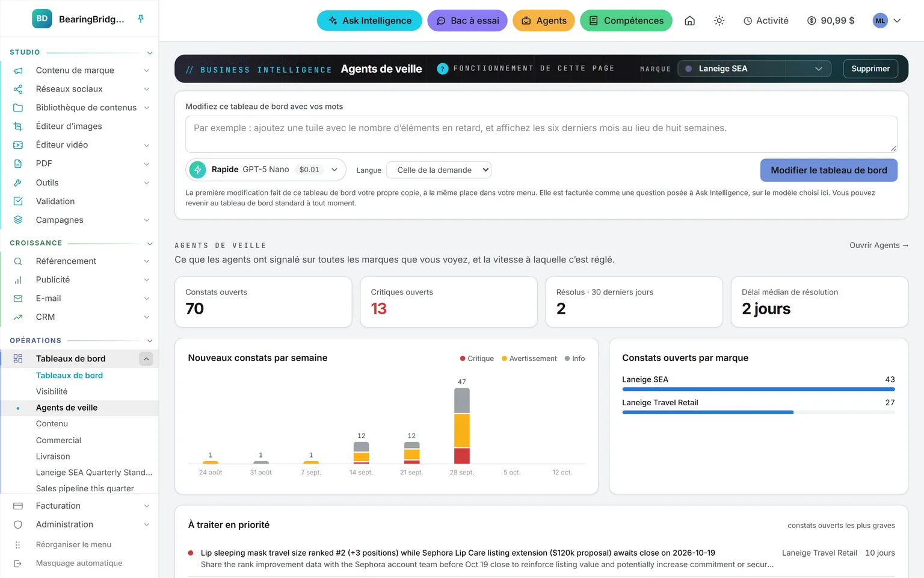924x578 pixels.
Task: Open the user account menu chevron
Action: pos(897,20)
